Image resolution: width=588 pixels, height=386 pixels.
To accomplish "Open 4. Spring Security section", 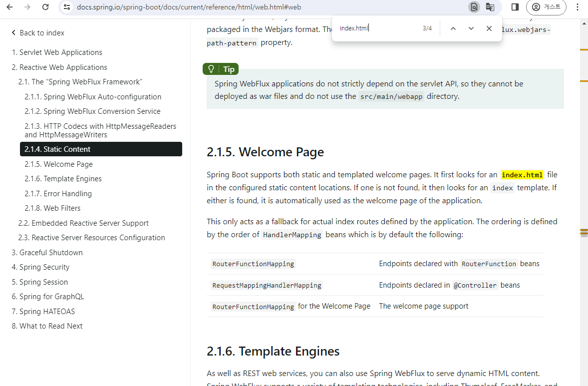I will tap(40, 267).
